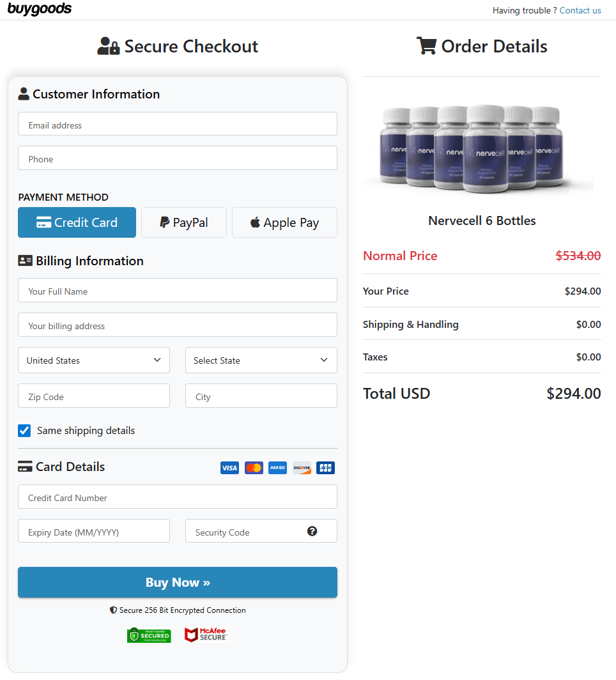
Task: Click the Your Price $294.00 value
Action: pyautogui.click(x=583, y=291)
